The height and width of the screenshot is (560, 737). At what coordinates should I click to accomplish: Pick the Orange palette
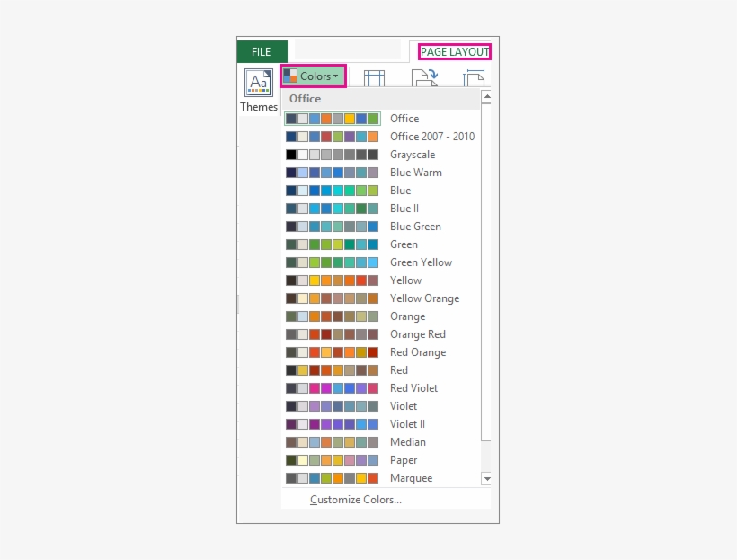click(382, 316)
